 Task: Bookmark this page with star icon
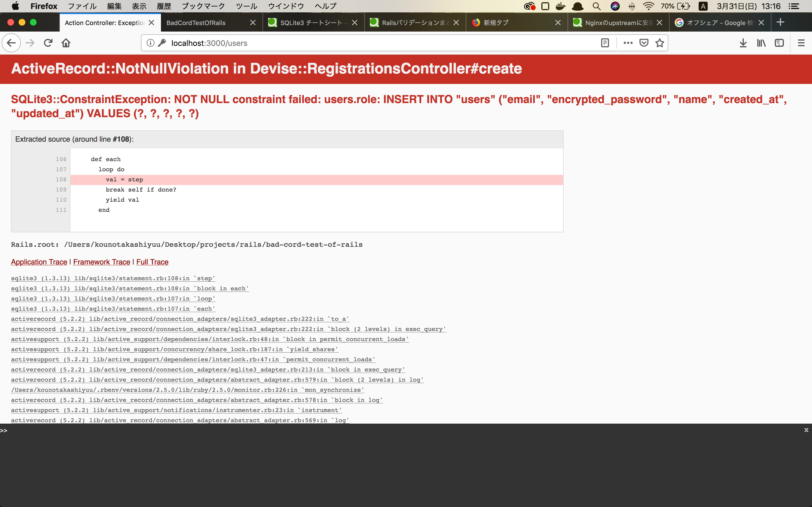(660, 43)
